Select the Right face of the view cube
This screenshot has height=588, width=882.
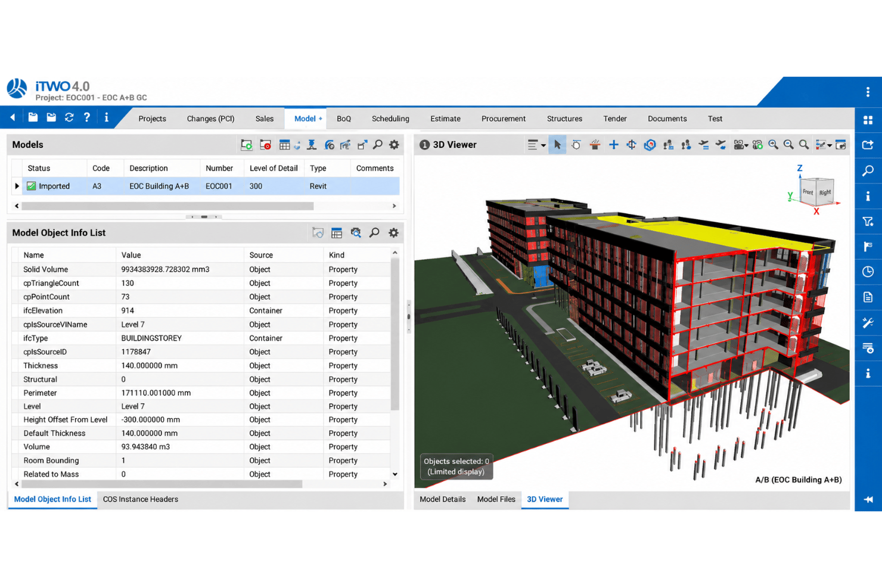[x=825, y=193]
